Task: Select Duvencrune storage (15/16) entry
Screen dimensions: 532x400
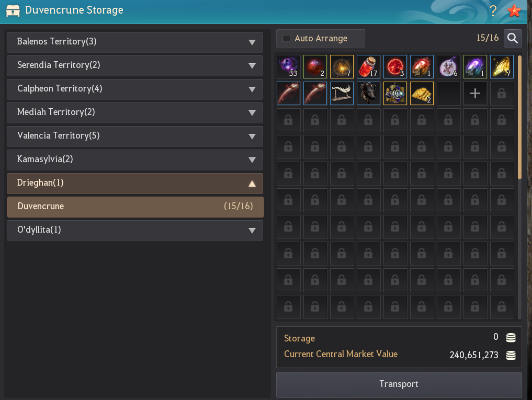Action: pyautogui.click(x=135, y=207)
